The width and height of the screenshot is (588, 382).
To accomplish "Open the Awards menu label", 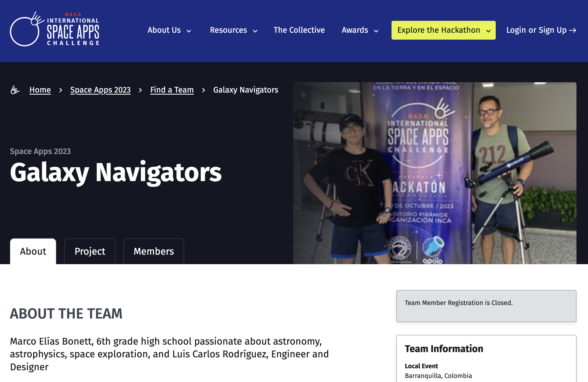I will (355, 30).
